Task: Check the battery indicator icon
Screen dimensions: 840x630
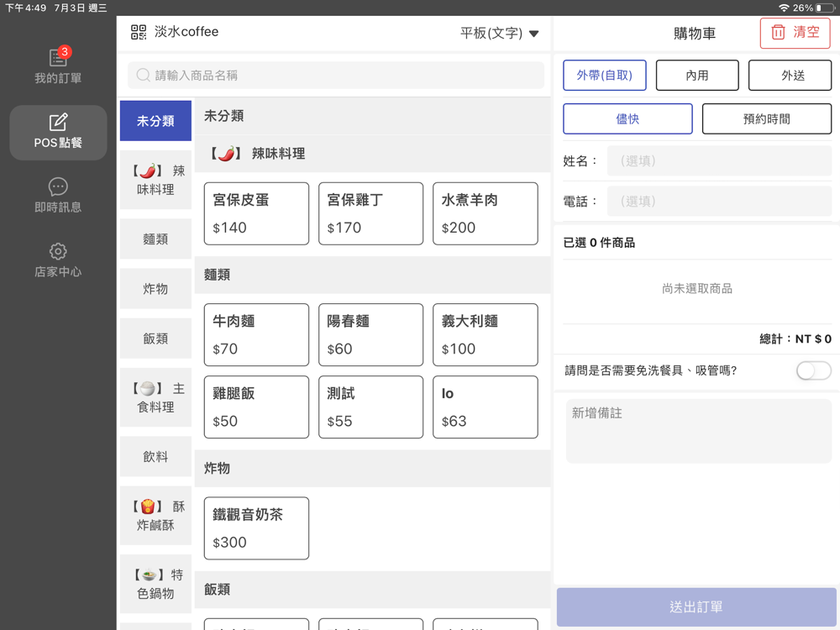Action: pos(825,8)
